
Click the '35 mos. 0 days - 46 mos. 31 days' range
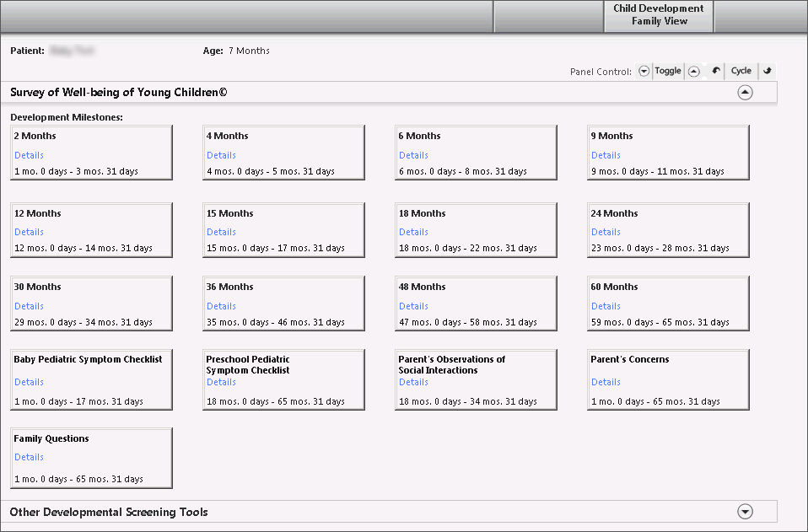276,322
